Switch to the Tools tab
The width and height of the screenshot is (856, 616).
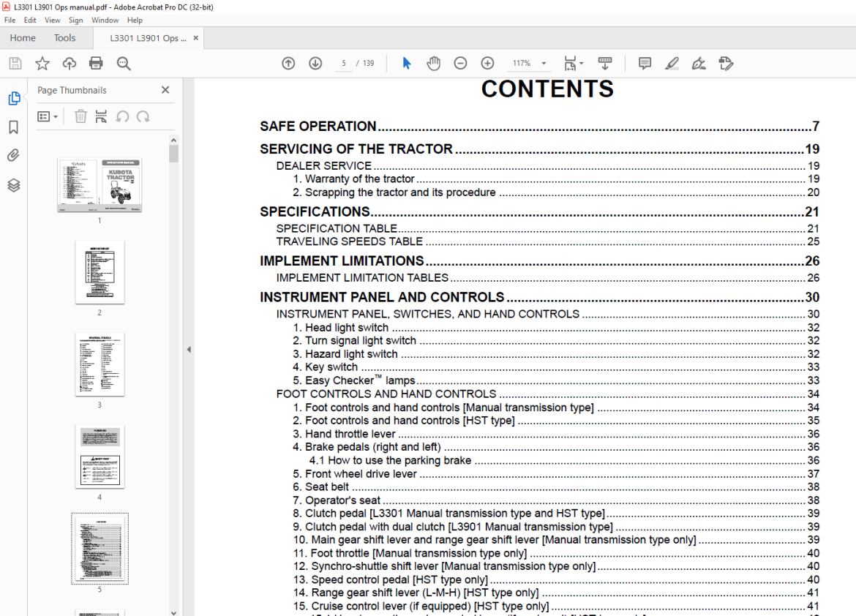[x=64, y=38]
